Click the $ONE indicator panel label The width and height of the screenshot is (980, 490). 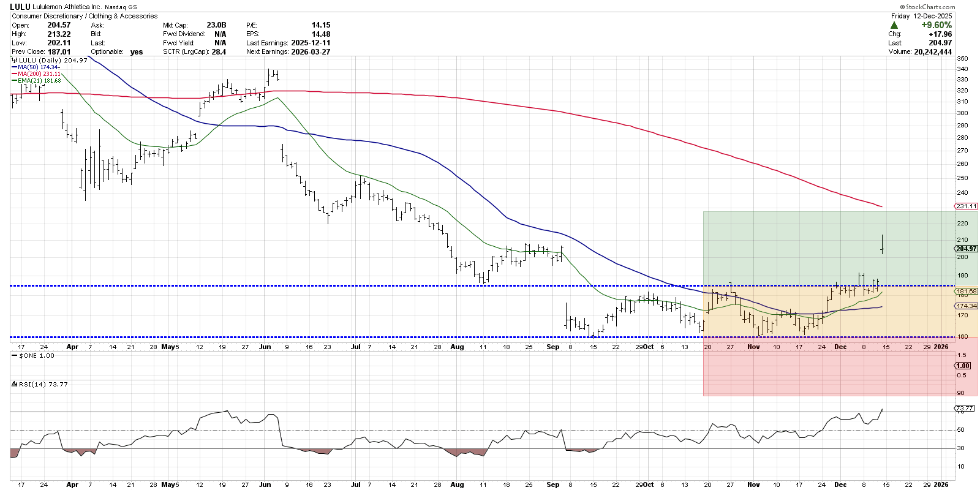(x=37, y=355)
